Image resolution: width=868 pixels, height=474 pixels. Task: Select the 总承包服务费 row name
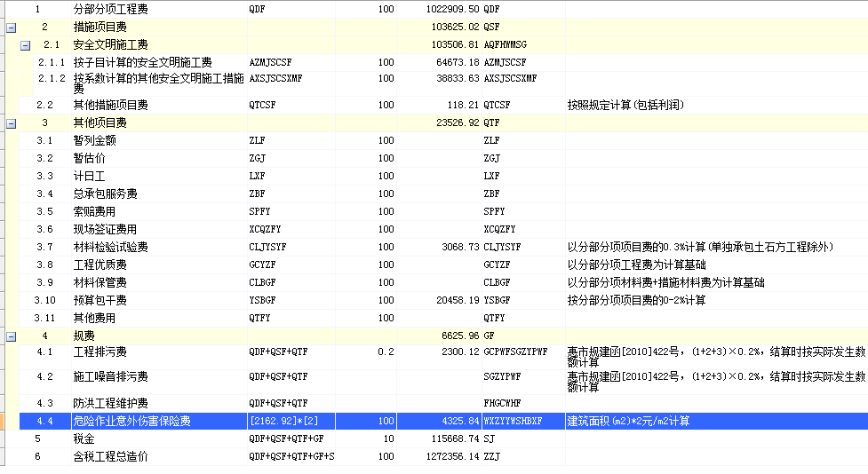point(105,194)
